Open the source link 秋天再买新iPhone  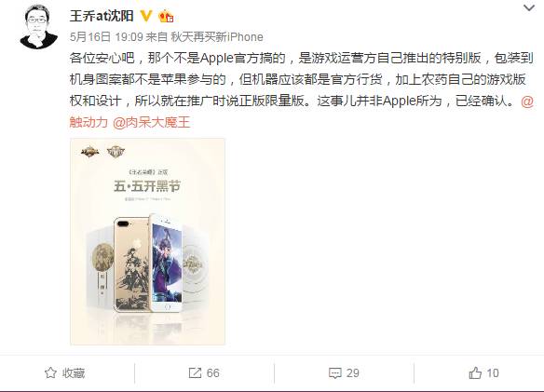click(217, 36)
